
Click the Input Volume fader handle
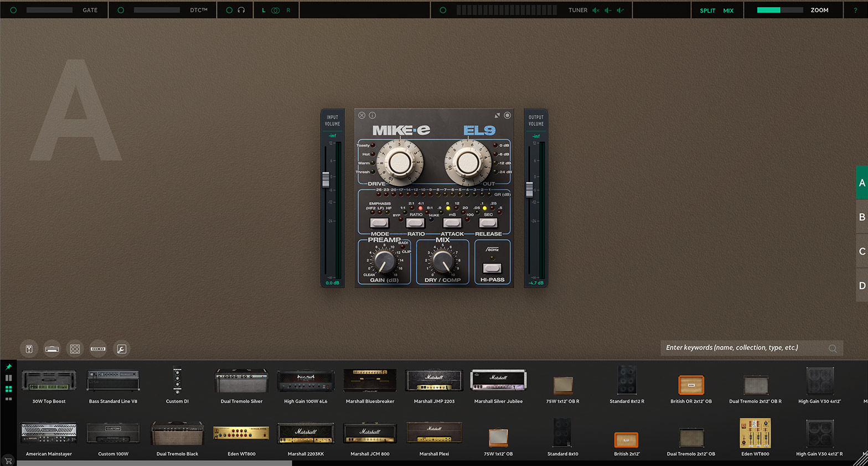pyautogui.click(x=325, y=179)
